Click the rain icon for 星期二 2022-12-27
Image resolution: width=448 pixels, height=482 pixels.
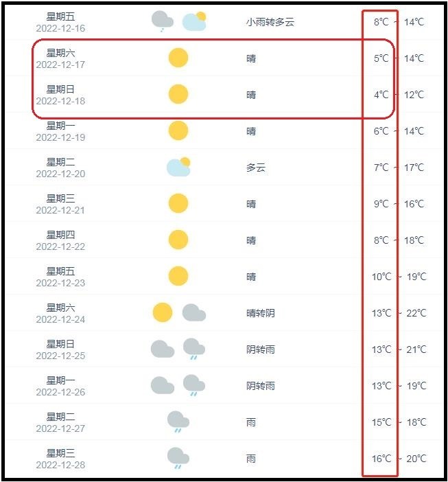click(178, 422)
